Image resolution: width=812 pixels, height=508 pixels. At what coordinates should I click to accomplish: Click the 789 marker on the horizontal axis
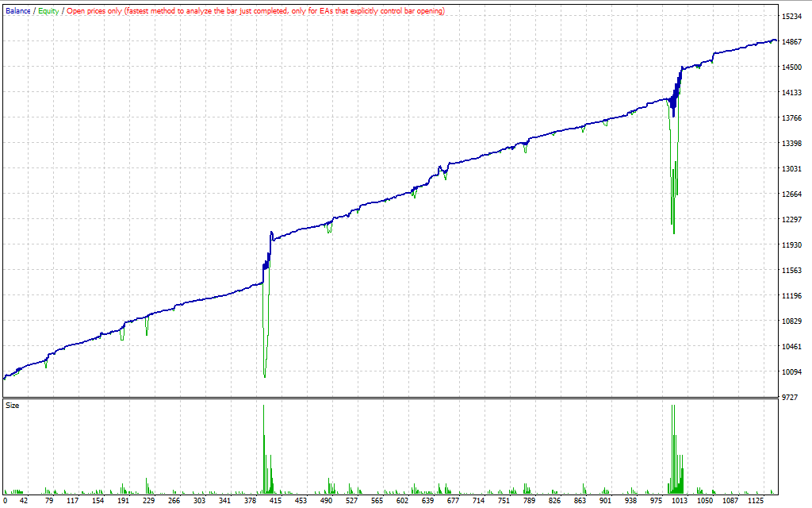529,501
